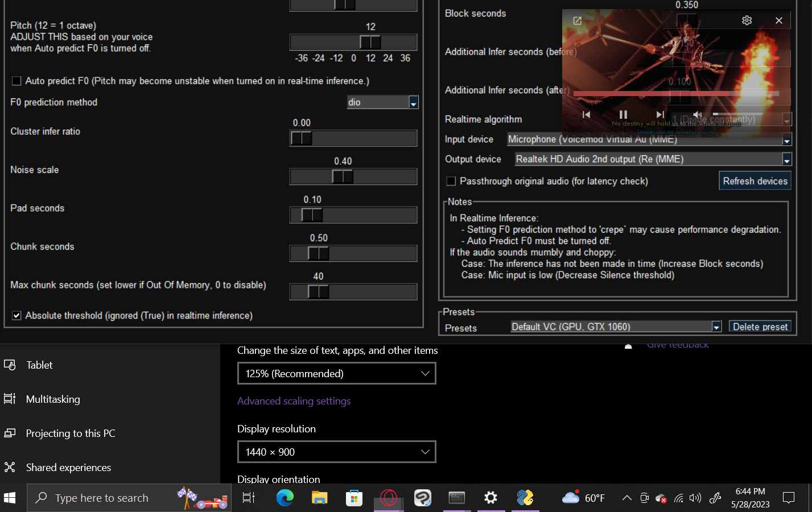Open Advanced scaling settings link
This screenshot has height=512, width=812.
pos(294,401)
